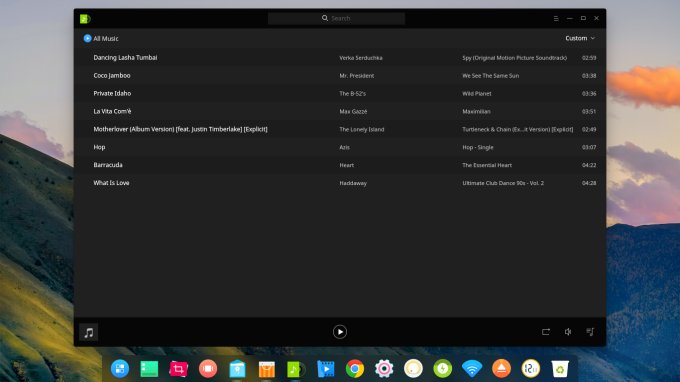
Task: Click the magnifier icon in search box
Action: click(x=325, y=18)
